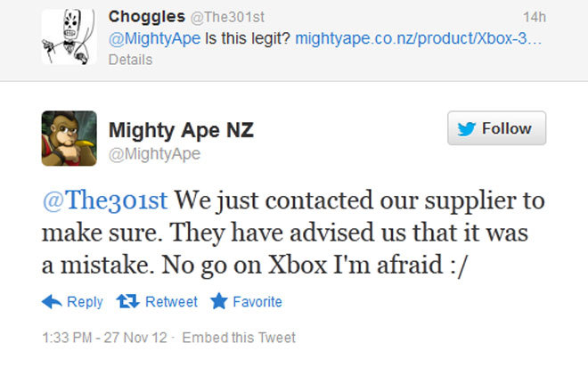The image size is (588, 376).
Task: Click the Favorite text link
Action: [x=257, y=302]
